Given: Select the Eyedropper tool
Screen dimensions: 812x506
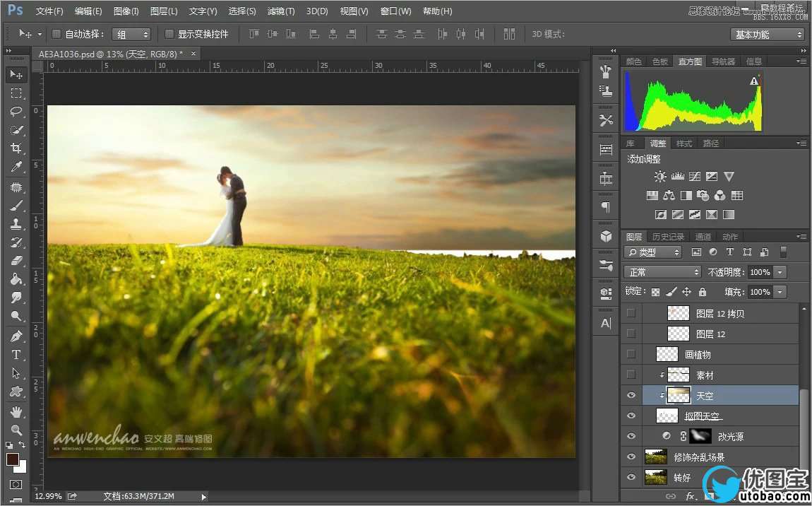Looking at the screenshot, I should (x=16, y=166).
